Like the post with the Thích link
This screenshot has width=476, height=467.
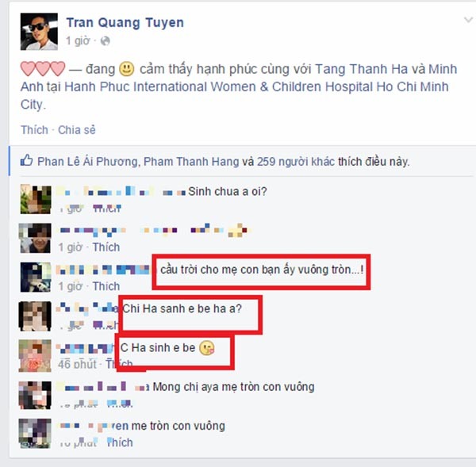(x=34, y=130)
